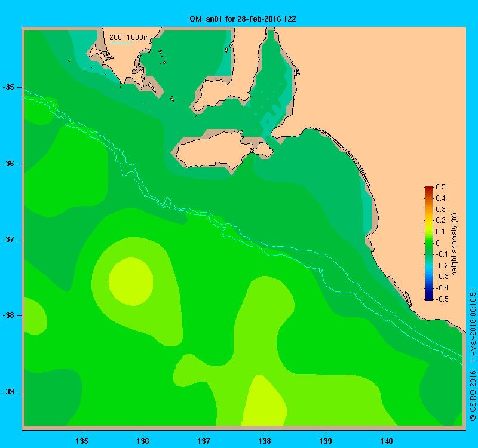Click the -39 latitude axis label

tap(8, 392)
